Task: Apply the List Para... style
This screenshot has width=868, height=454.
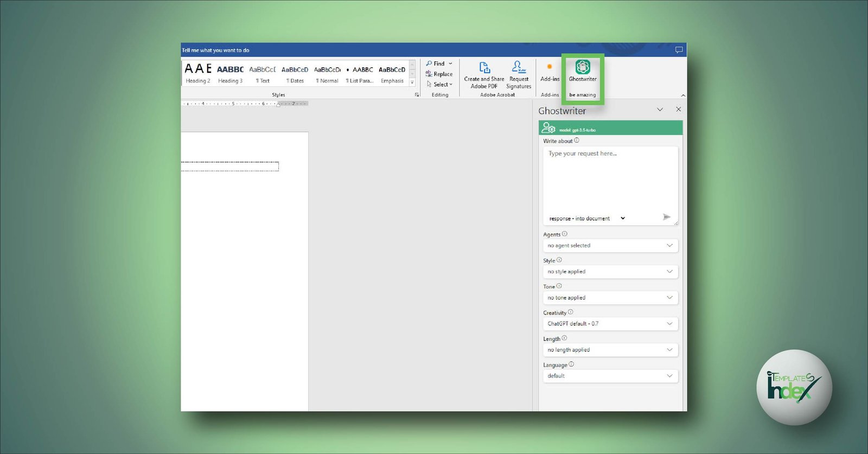Action: pos(360,73)
